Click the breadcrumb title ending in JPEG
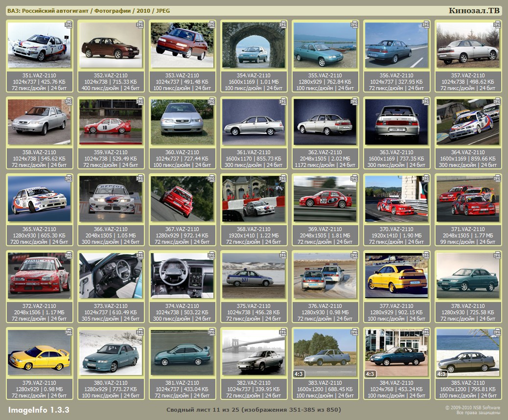This screenshot has width=508, height=420. point(89,11)
